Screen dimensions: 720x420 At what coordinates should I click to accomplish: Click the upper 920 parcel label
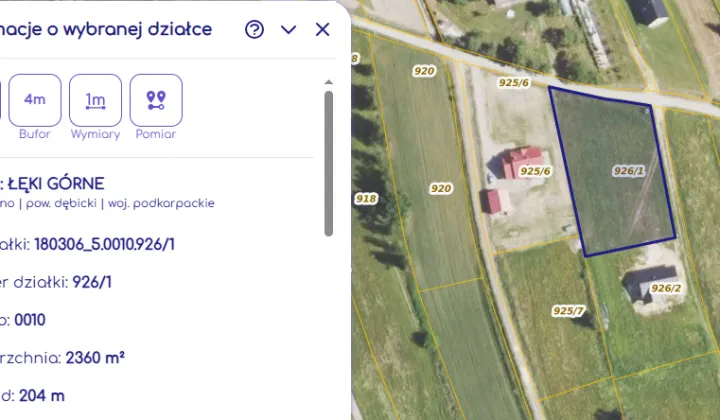click(424, 71)
